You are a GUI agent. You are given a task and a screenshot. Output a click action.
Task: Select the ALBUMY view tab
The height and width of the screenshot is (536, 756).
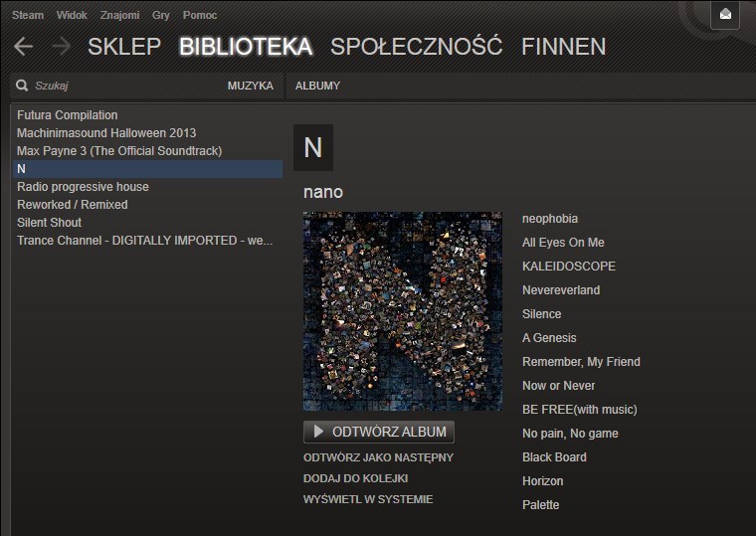[317, 86]
